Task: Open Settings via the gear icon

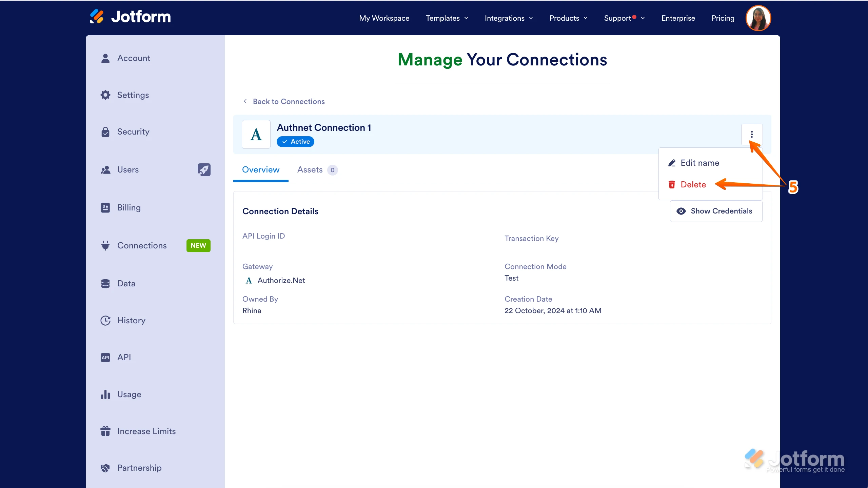Action: (x=105, y=95)
